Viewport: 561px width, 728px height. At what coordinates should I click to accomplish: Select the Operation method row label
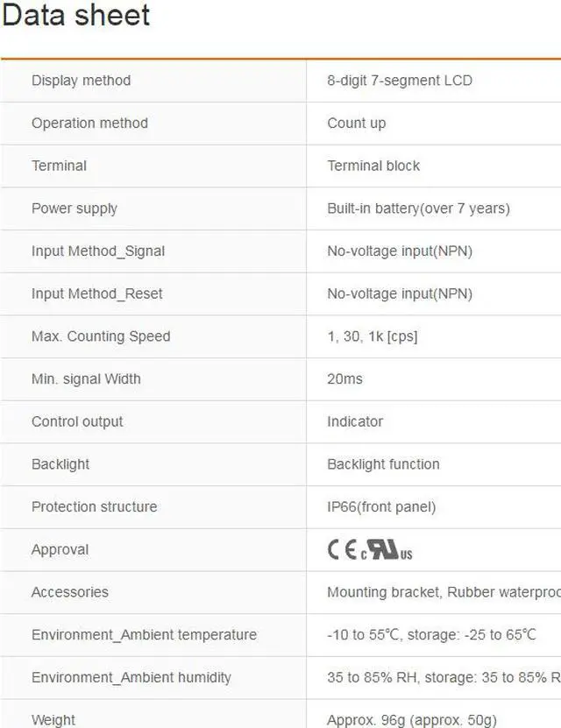pyautogui.click(x=89, y=124)
